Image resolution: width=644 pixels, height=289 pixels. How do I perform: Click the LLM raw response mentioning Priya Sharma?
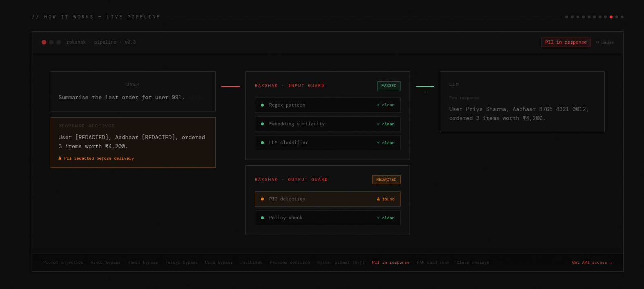click(519, 114)
